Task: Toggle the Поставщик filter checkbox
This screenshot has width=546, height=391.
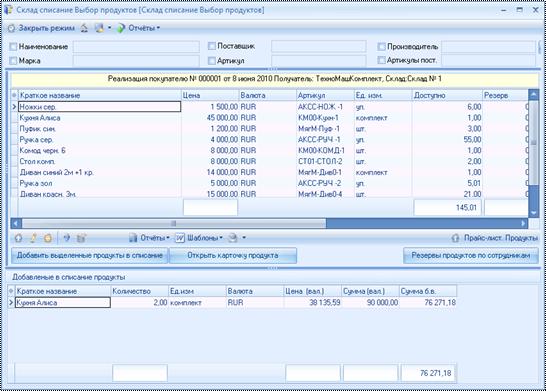Action: click(x=212, y=46)
